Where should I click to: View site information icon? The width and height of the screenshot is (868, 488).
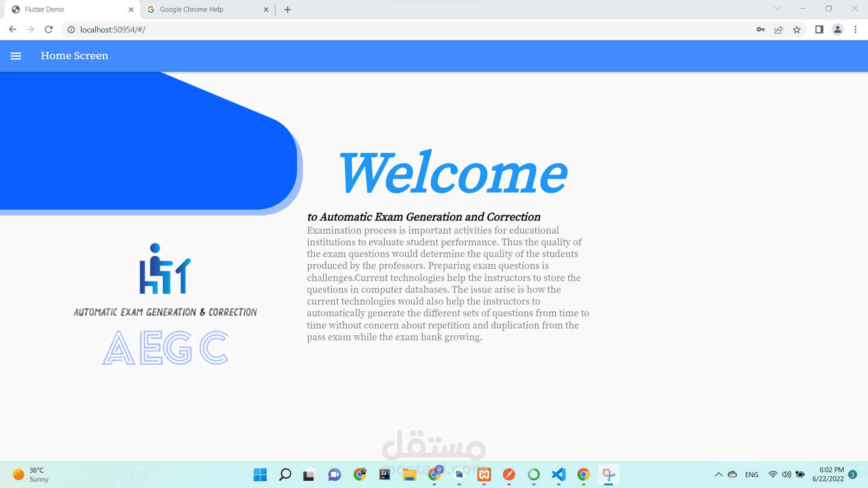pos(71,29)
